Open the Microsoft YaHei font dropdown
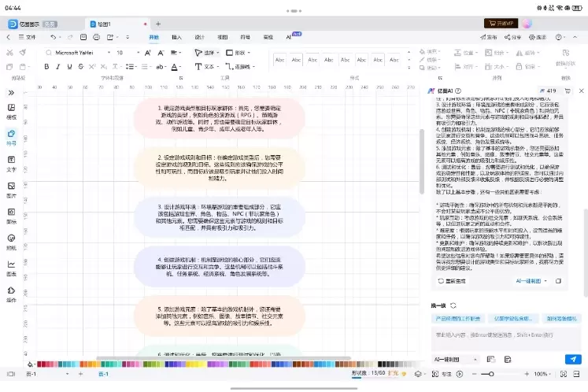 click(79, 53)
